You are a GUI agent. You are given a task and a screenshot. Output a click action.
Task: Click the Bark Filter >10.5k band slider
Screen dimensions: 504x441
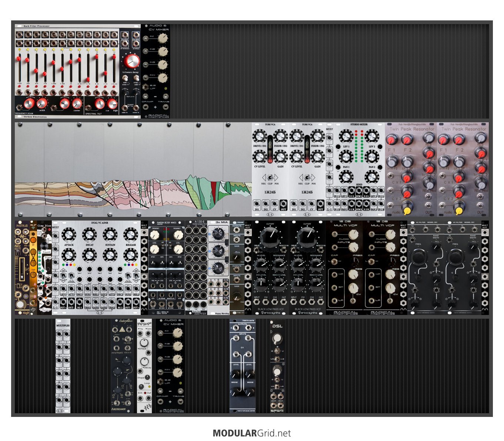point(114,68)
